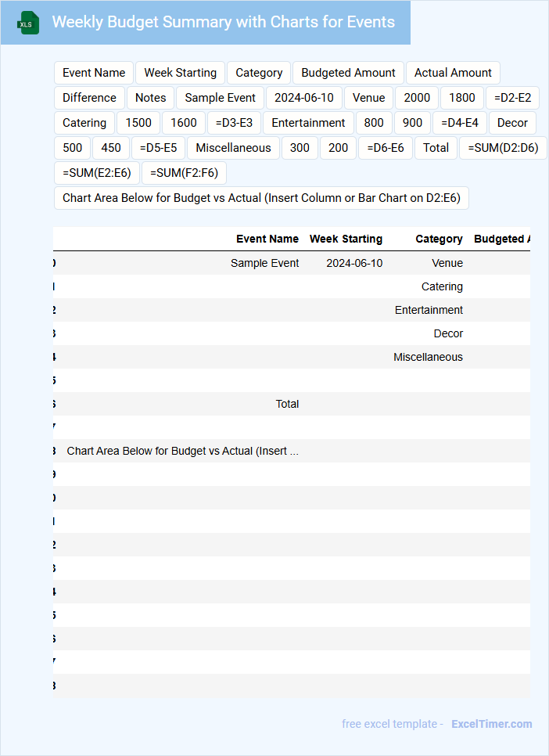
Task: Select the '2024-06-10' table cell
Action: coord(354,263)
